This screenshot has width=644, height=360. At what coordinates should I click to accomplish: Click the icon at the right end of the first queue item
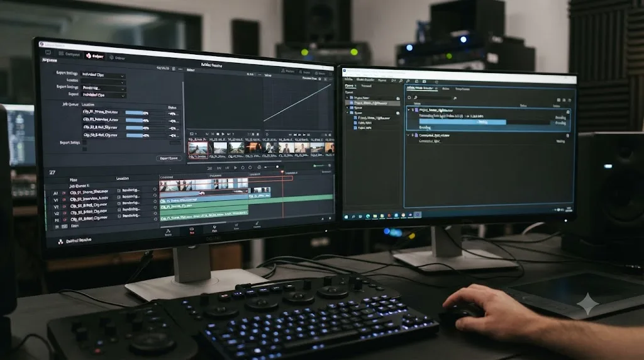[x=568, y=112]
